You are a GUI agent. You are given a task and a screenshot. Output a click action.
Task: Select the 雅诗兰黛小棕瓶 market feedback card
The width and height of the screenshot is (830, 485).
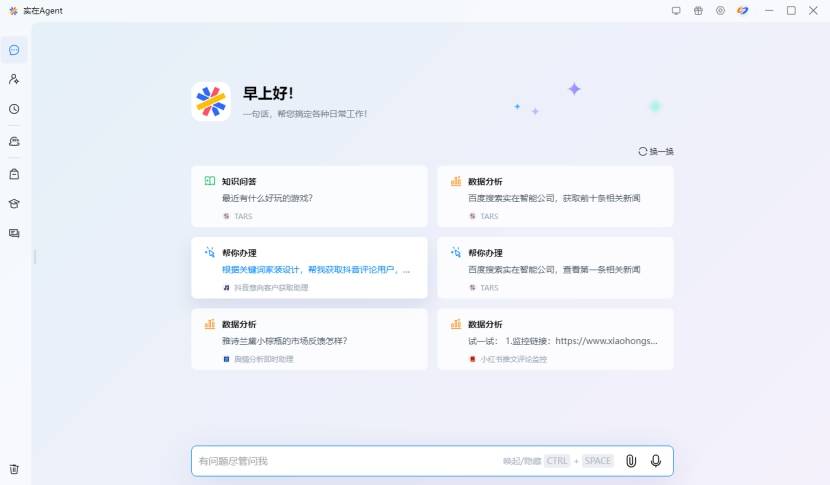[x=309, y=339]
